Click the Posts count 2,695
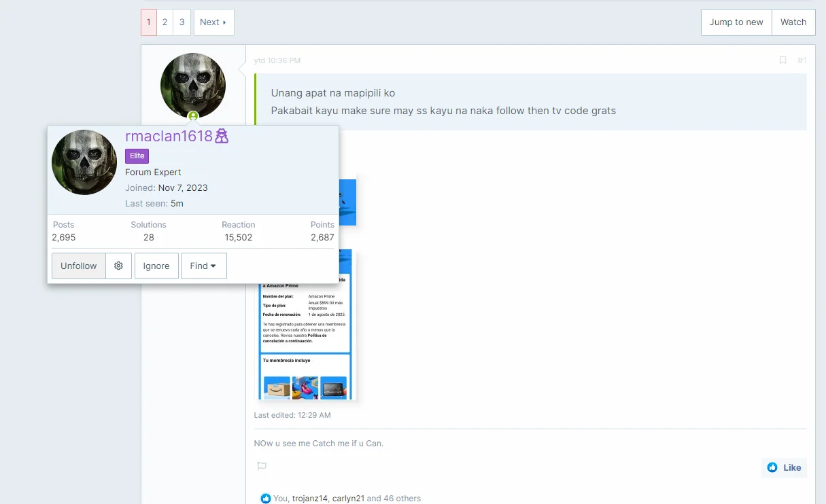This screenshot has width=826, height=504. [x=64, y=238]
